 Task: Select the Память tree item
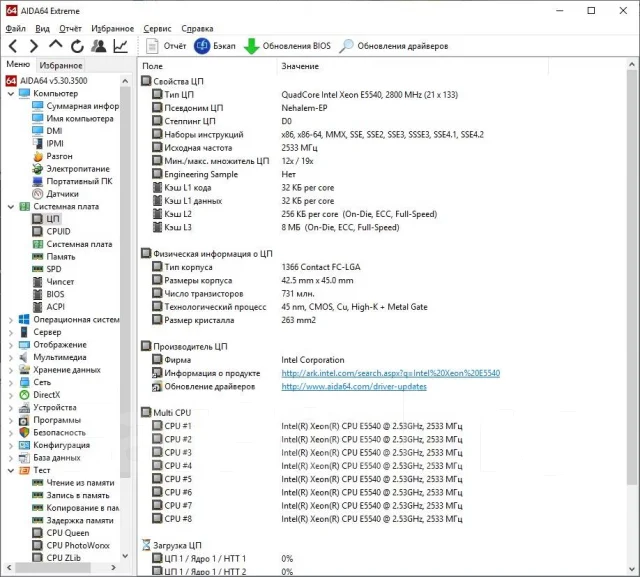(x=54, y=257)
